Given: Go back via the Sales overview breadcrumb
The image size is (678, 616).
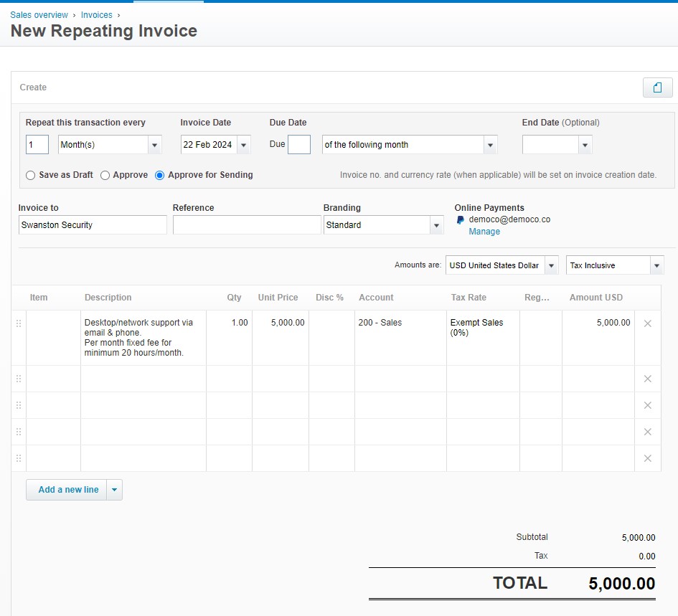Looking at the screenshot, I should click(39, 14).
